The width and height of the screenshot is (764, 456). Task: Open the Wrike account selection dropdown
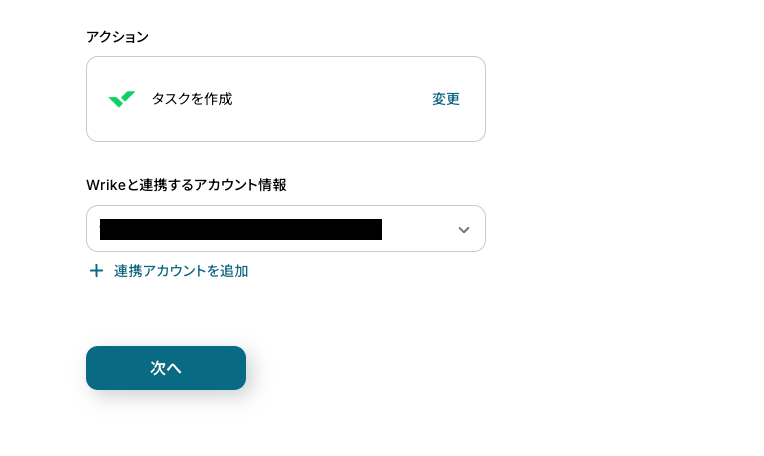click(285, 229)
